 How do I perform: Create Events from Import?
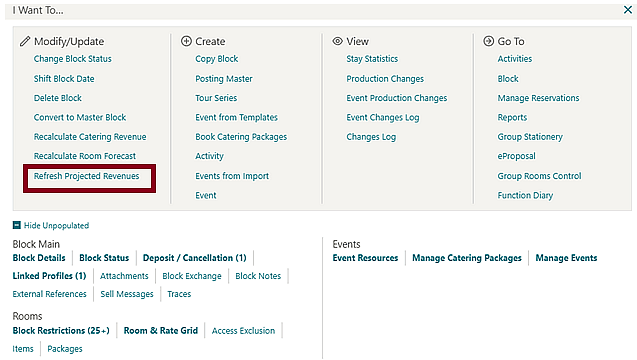pyautogui.click(x=232, y=176)
